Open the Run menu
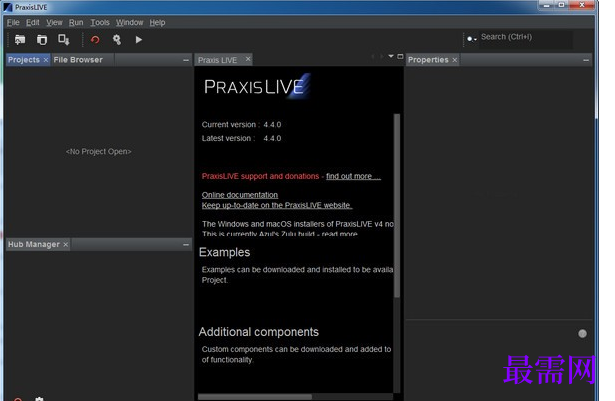 tap(76, 22)
